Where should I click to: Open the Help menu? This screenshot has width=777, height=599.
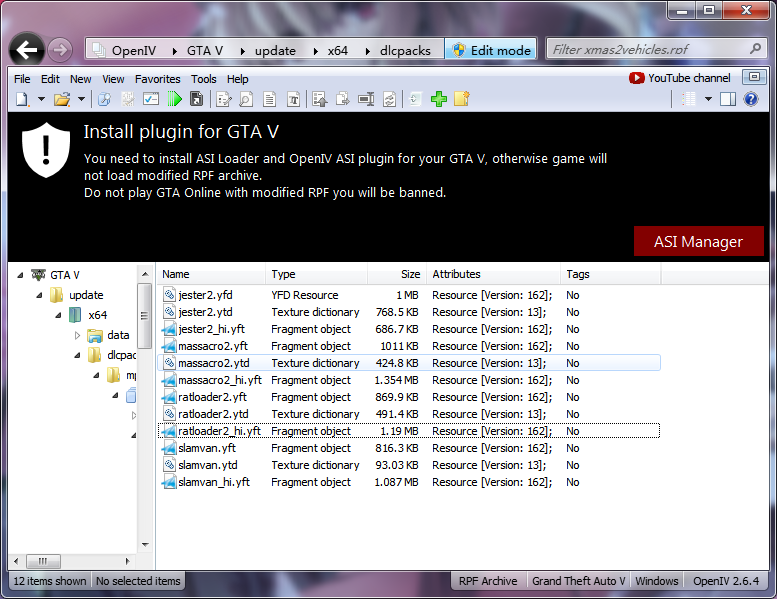237,79
